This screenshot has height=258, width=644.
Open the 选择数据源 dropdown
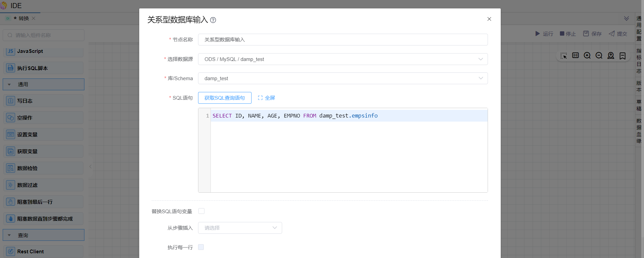343,59
